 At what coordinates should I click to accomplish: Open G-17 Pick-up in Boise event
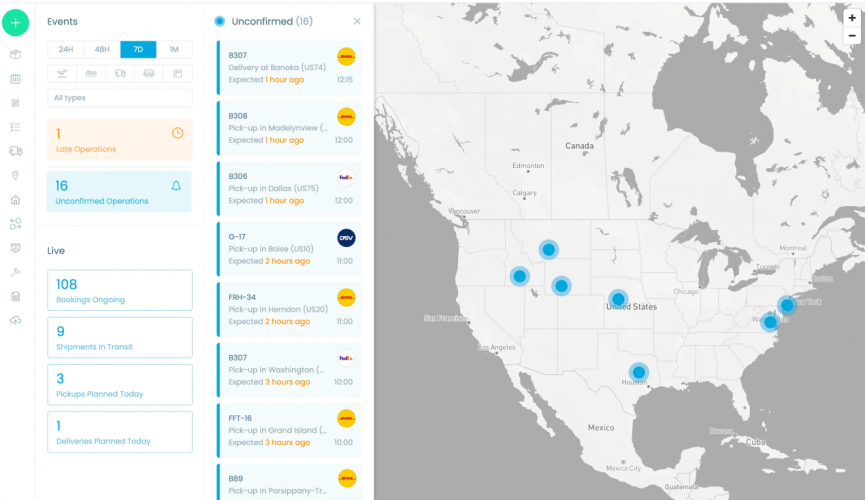click(290, 249)
